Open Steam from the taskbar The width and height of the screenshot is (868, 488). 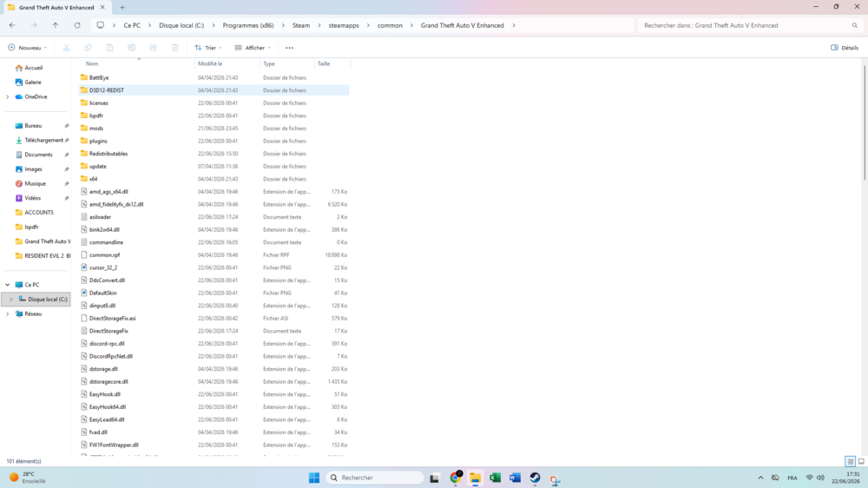pos(535,478)
